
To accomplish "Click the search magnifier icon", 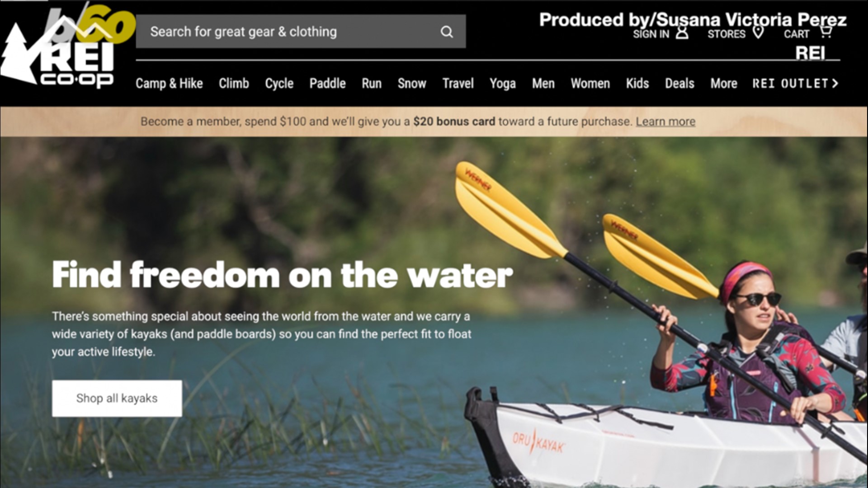I will point(447,32).
